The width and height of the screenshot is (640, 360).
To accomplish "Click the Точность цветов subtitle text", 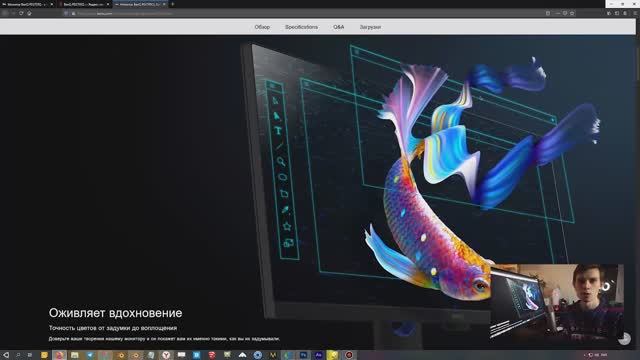I will (113, 328).
